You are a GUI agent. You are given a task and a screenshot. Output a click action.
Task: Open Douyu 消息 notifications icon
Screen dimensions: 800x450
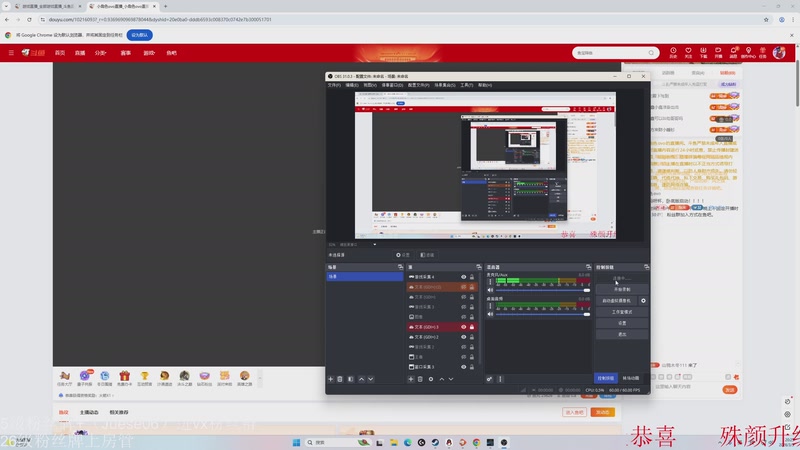click(733, 52)
